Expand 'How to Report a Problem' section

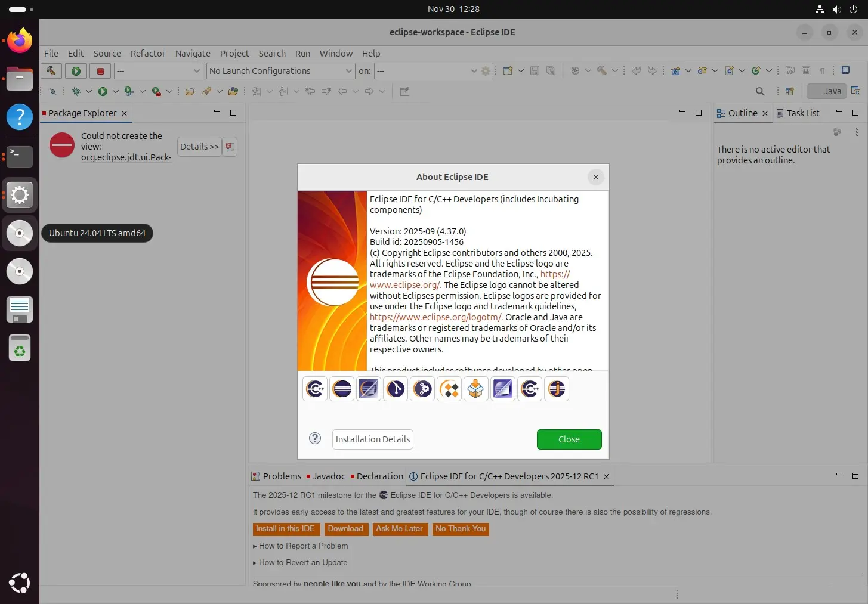click(x=300, y=546)
